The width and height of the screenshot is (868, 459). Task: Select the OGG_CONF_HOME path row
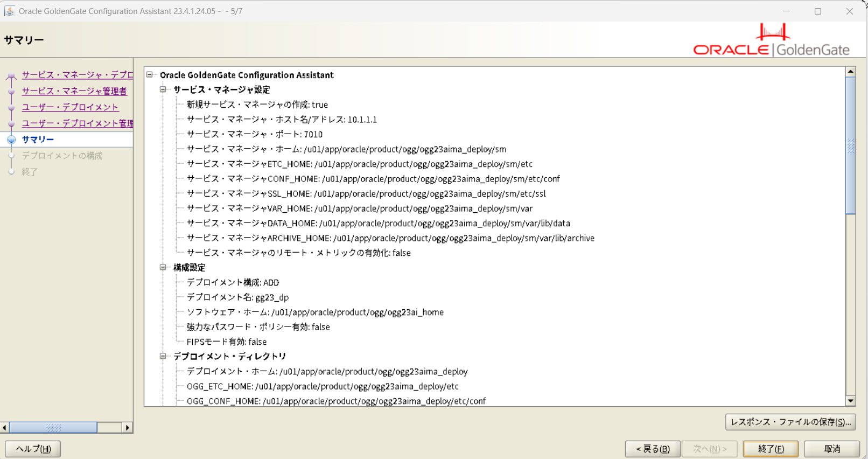click(x=336, y=401)
